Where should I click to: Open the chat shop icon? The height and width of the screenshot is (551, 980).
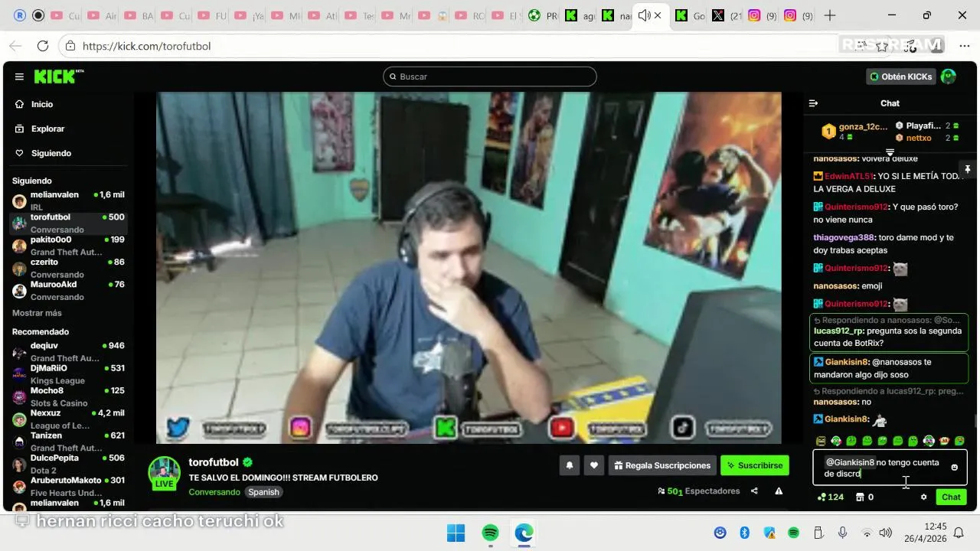point(860,497)
